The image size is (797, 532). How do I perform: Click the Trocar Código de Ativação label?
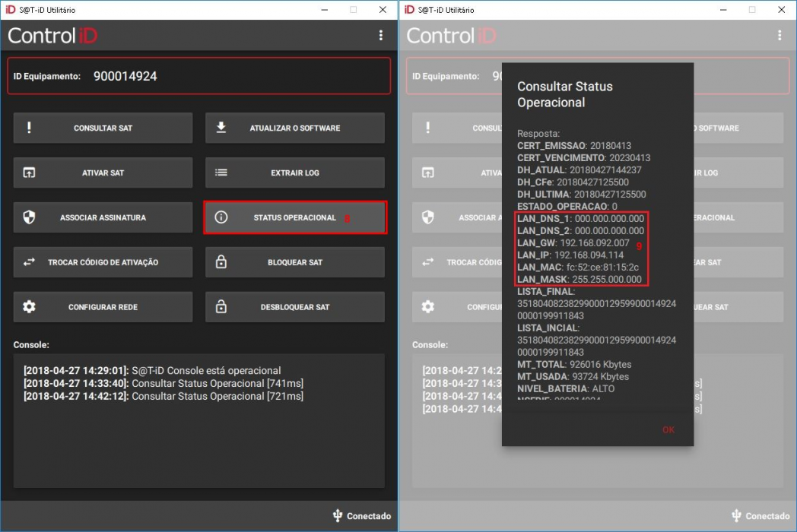(103, 262)
